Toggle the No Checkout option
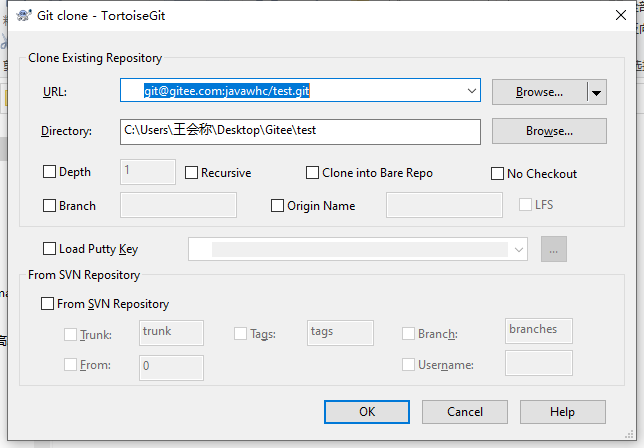 point(497,173)
